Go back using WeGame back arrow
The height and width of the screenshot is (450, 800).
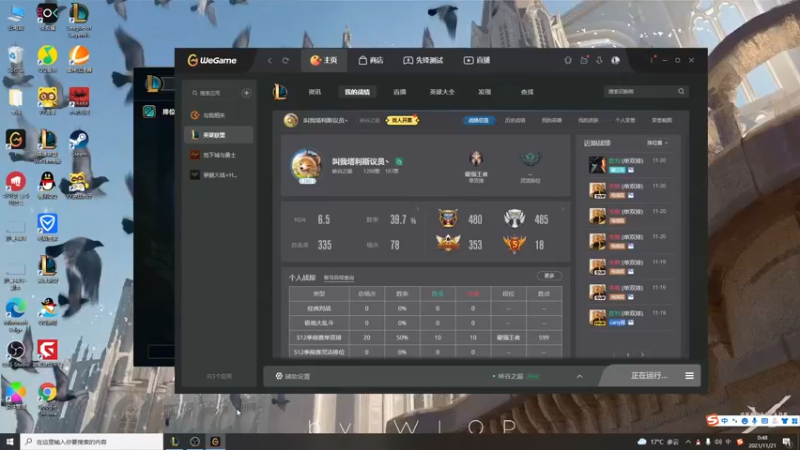tap(269, 60)
